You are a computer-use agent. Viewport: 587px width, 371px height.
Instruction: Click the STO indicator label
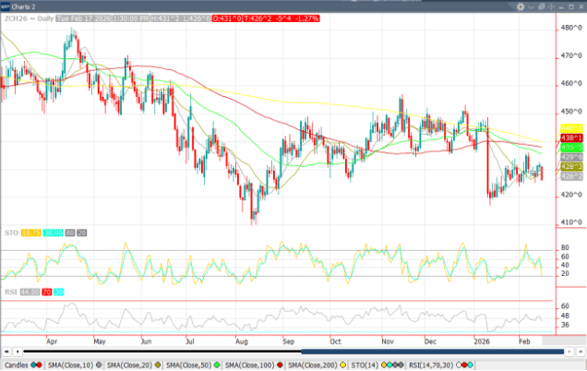point(11,233)
